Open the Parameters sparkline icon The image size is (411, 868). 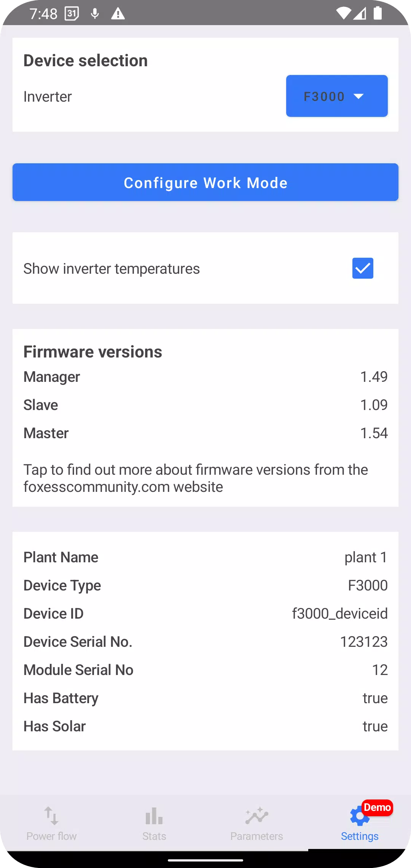click(x=257, y=815)
